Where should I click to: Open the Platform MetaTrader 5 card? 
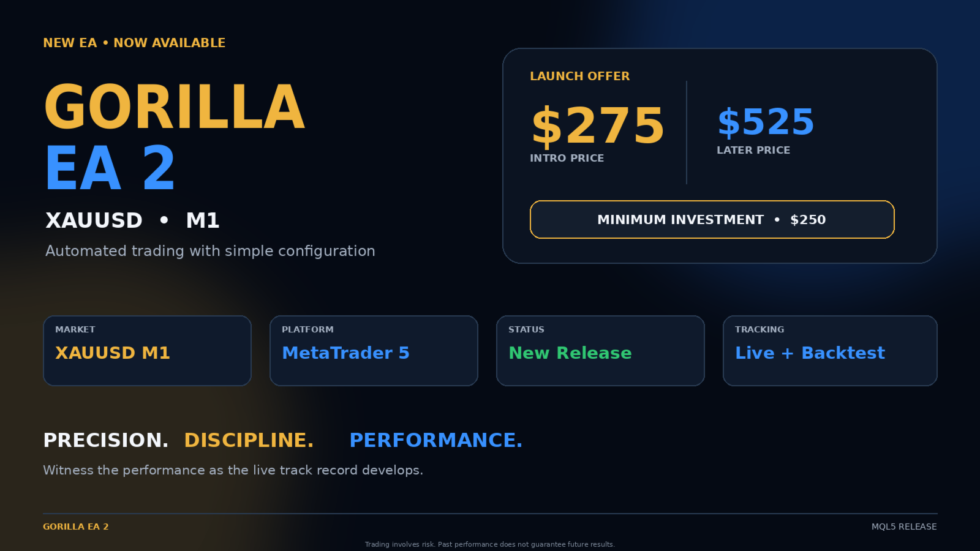[x=374, y=351]
